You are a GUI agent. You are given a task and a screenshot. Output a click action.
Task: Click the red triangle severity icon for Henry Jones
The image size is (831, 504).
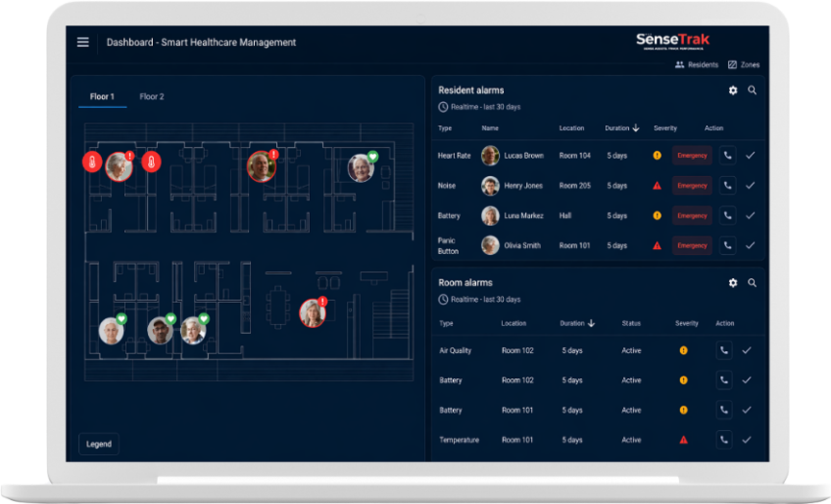pyautogui.click(x=657, y=186)
